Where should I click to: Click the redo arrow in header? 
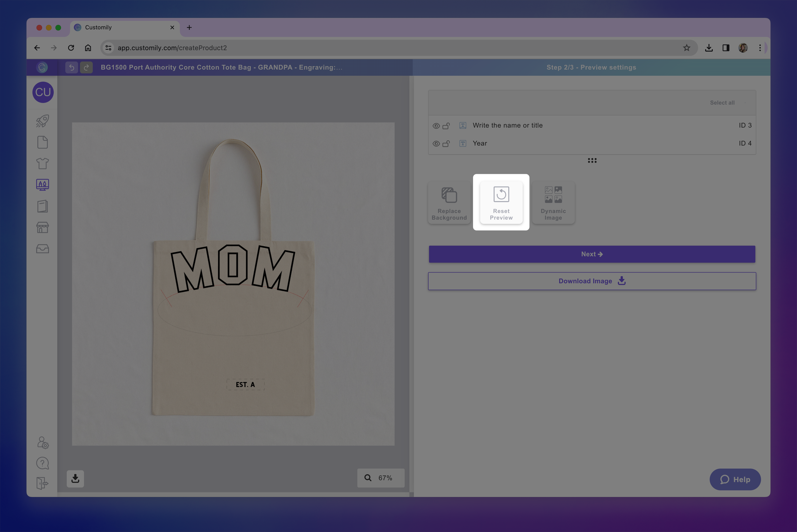coord(86,67)
